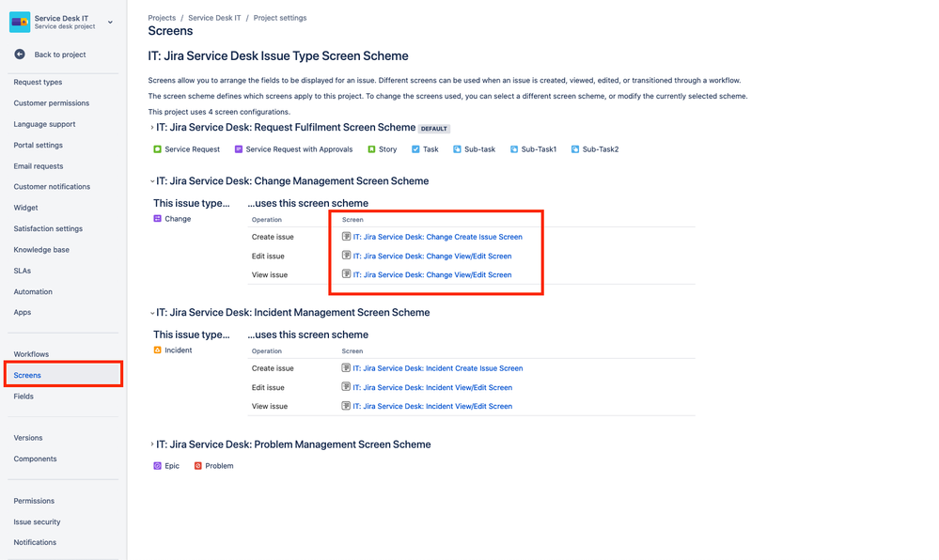Click the Incident issue type icon

[158, 350]
